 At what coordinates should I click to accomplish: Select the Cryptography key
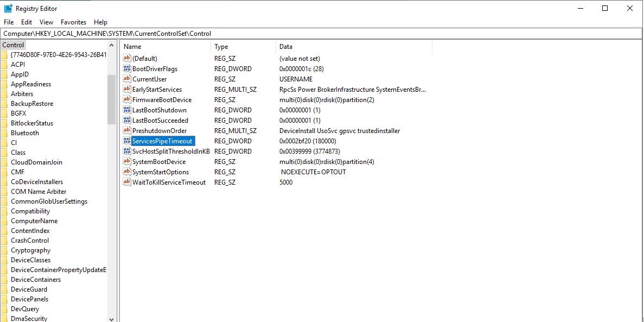click(27, 250)
